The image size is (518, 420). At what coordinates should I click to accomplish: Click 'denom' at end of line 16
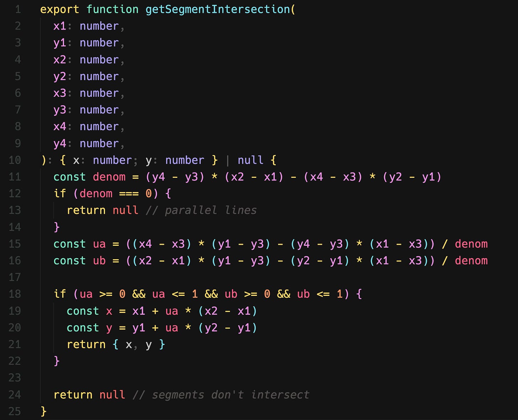pos(471,261)
